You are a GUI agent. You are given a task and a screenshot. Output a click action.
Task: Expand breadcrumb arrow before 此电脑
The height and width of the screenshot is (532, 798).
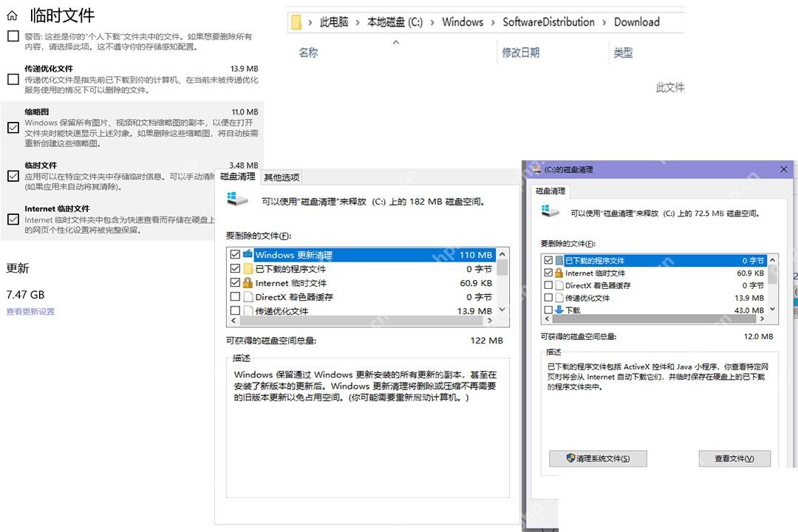tap(310, 22)
